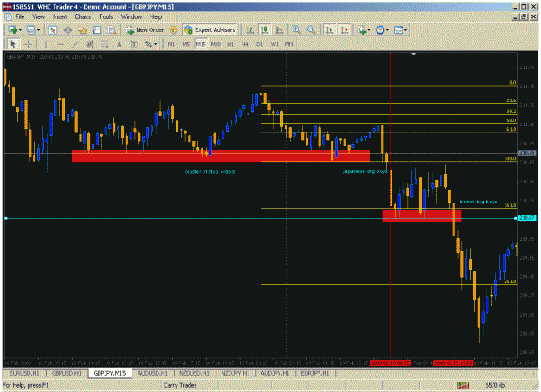Open the Indicators list dropdown
This screenshot has width=541, height=392.
364,30
